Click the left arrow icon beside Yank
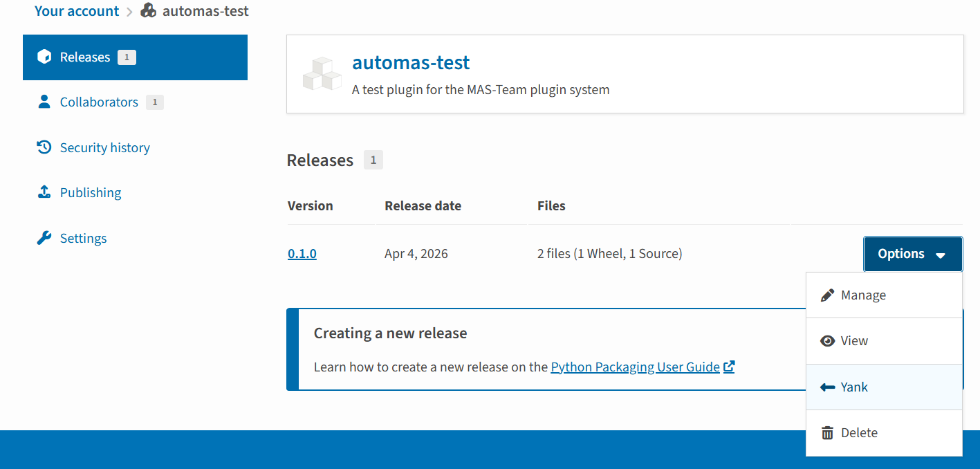Screen dimensions: 980x469 (827, 387)
